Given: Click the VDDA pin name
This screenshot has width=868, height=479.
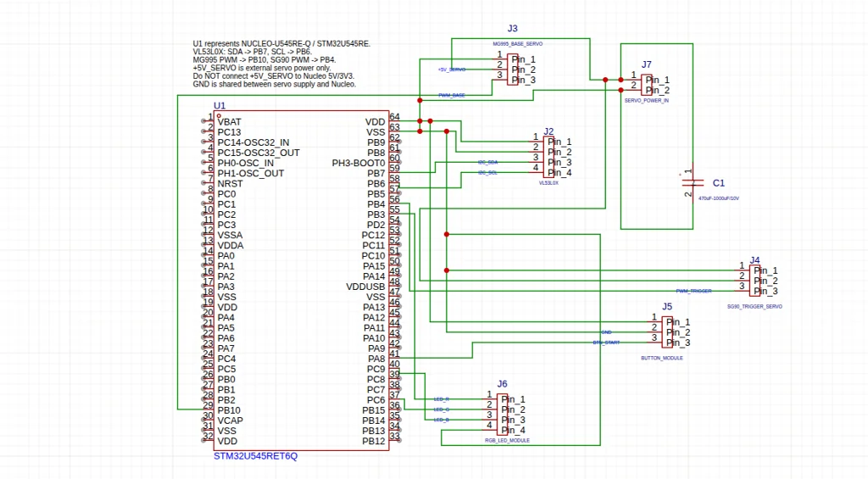Looking at the screenshot, I should coord(231,245).
